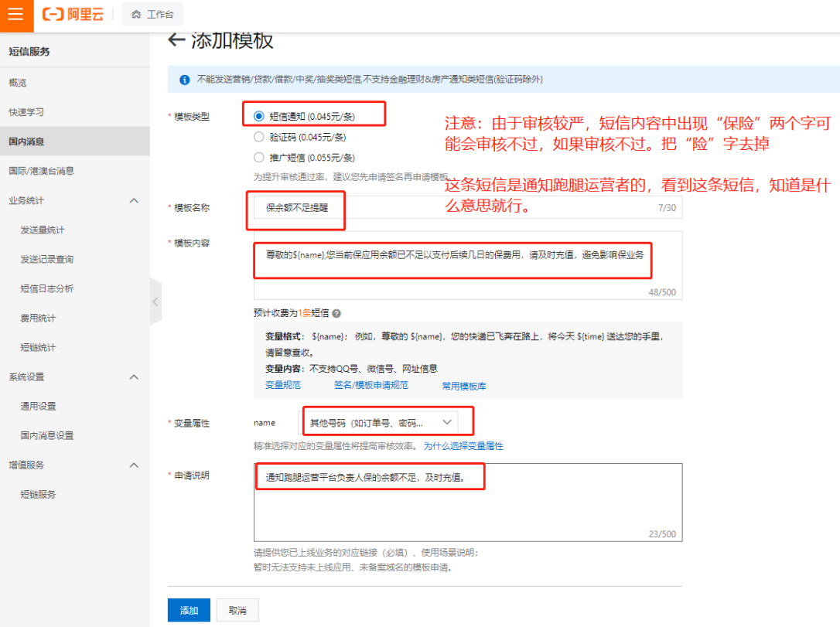Viewport: 840px width, 627px height.
Task: Click into the 申请说明 text area
Action: point(467,510)
